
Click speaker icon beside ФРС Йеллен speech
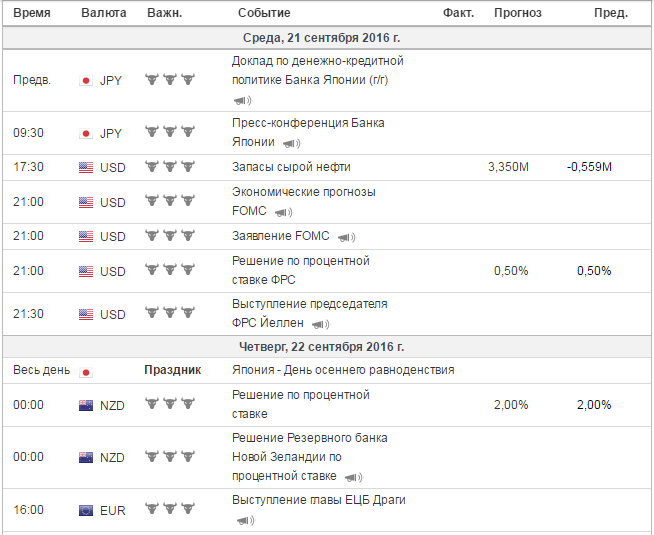(320, 324)
